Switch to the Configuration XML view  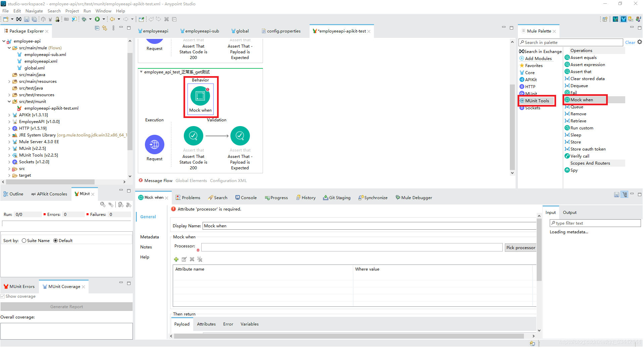tap(228, 181)
